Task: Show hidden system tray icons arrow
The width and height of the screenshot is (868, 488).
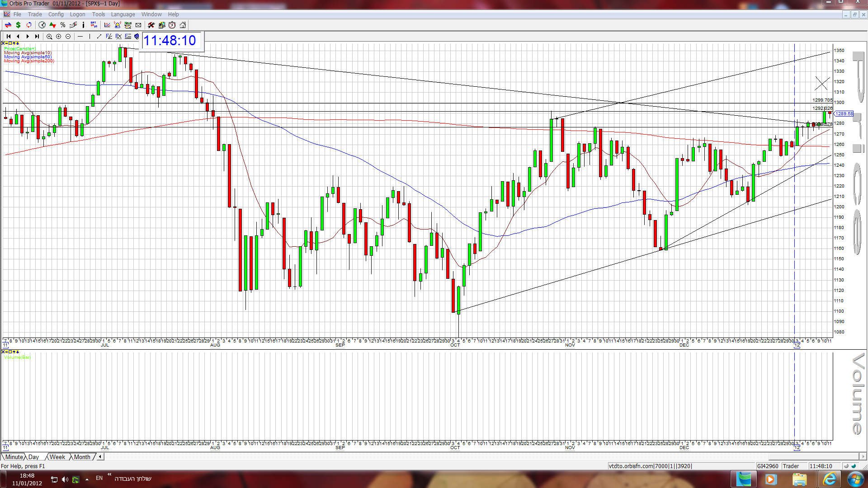Action: point(87,479)
